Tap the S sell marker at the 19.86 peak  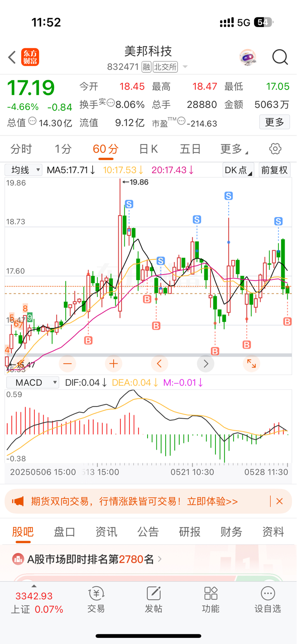(x=129, y=204)
